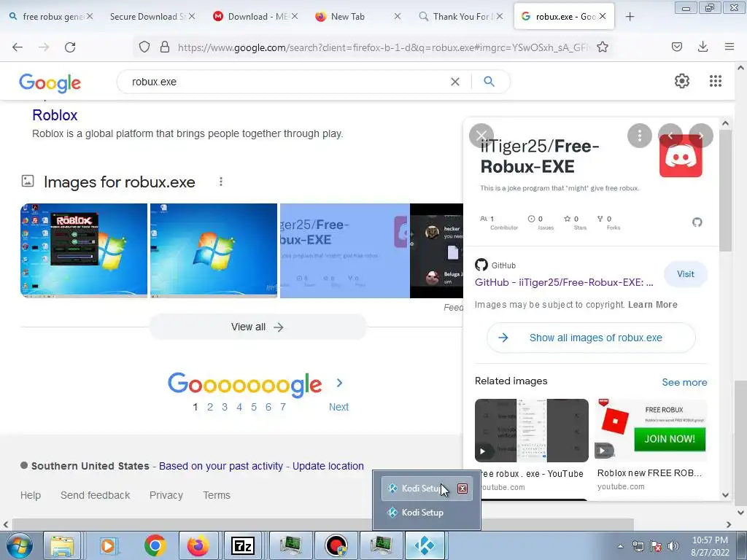Click View all images button
This screenshot has width=747, height=560.
258,327
